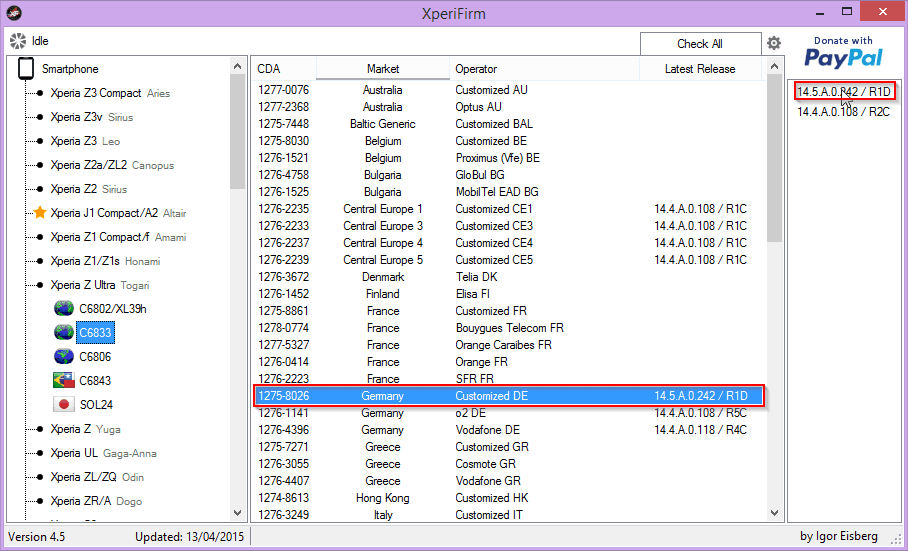Screen dimensions: 908x551
Task: Click the star icon beside Xperia J1 Compact/A2
Action: pyautogui.click(x=39, y=213)
